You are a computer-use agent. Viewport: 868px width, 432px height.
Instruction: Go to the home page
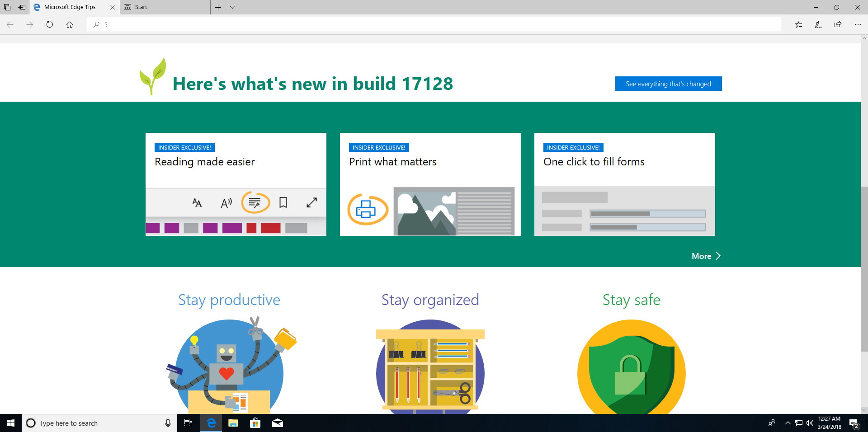[70, 24]
